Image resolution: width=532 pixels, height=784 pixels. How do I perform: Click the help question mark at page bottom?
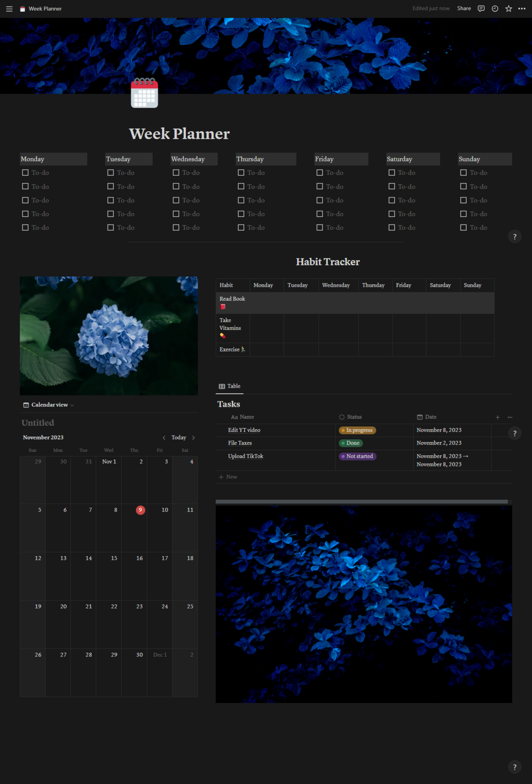click(x=515, y=767)
